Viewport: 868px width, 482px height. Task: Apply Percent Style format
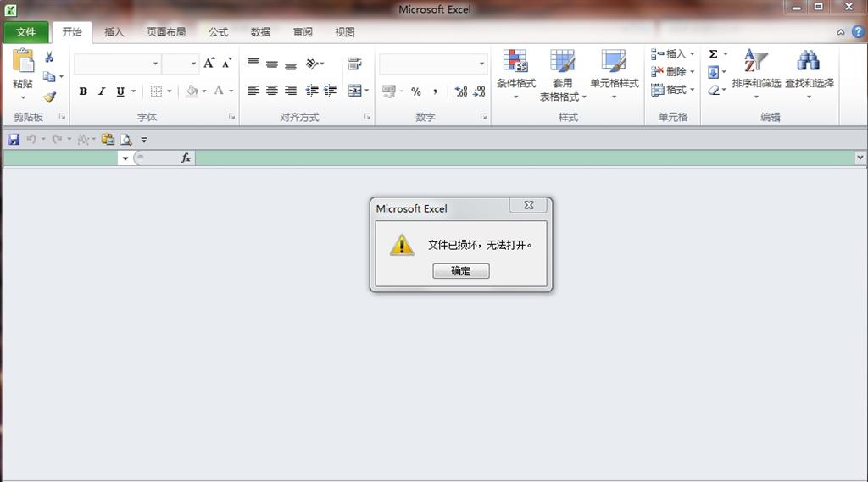click(x=415, y=91)
